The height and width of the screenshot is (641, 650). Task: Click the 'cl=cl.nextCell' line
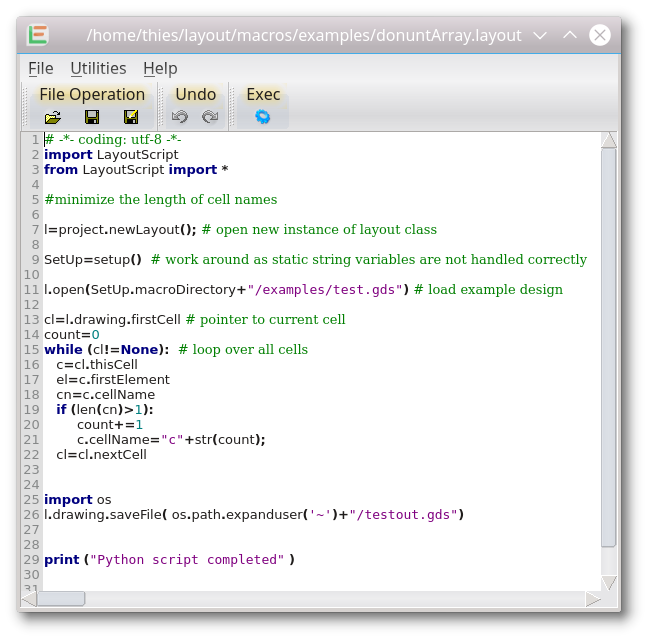click(102, 454)
